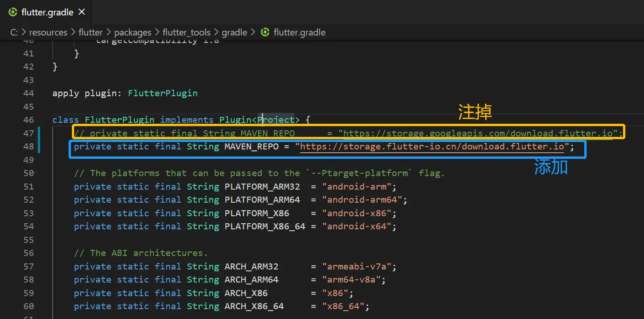Click the "android-arm64" string value
This screenshot has width=644, height=319.
[x=362, y=200]
